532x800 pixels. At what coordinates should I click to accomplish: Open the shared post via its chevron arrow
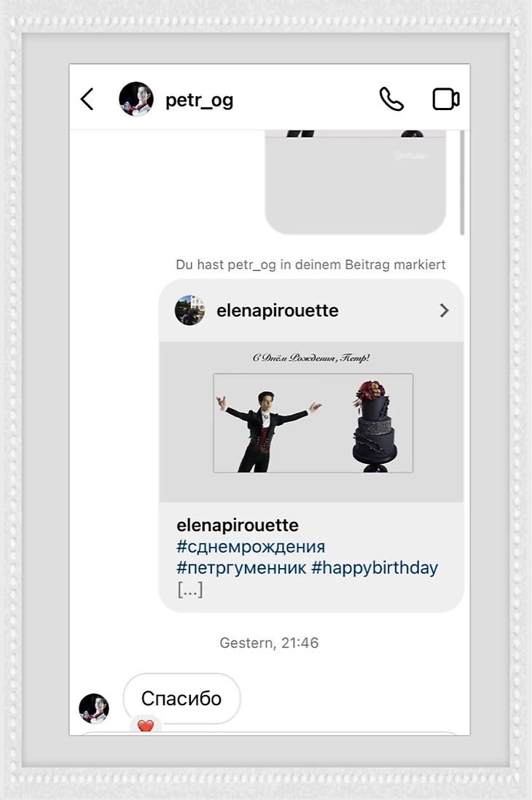click(x=444, y=311)
